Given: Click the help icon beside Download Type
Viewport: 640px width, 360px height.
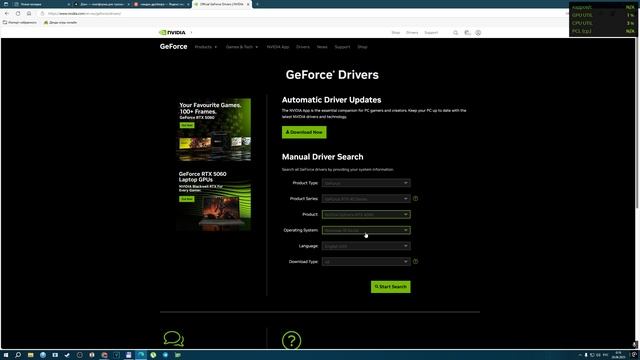Looking at the screenshot, I should [416, 262].
